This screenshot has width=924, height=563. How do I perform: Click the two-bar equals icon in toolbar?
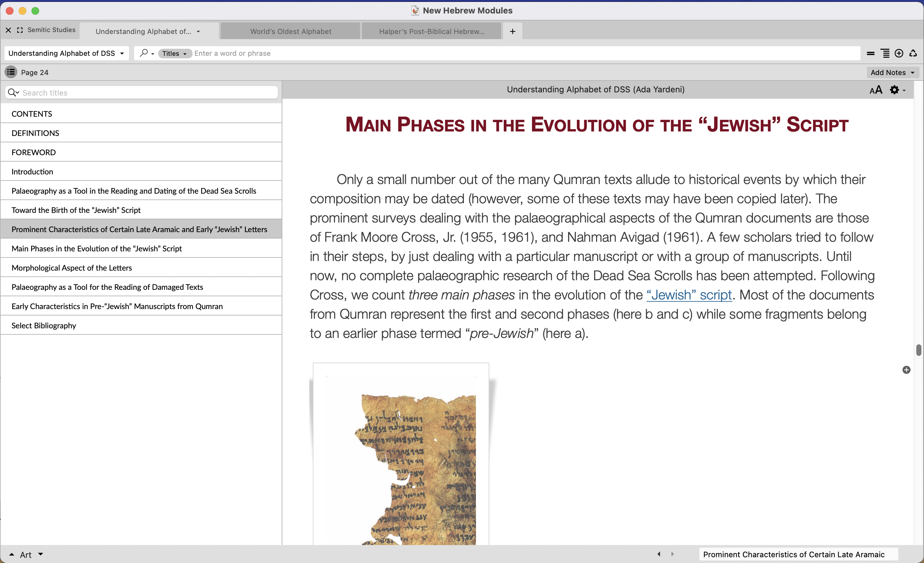[870, 54]
